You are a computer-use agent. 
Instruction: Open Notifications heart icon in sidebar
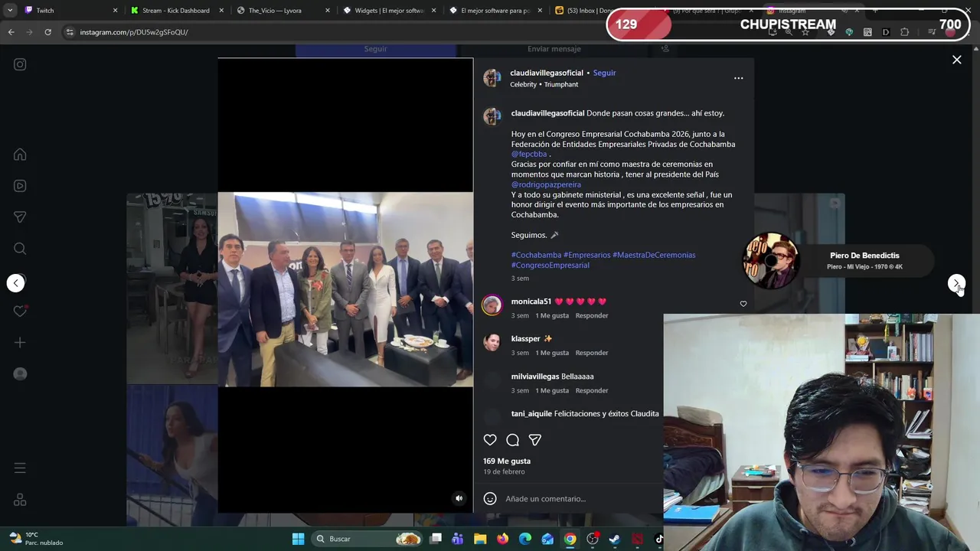pyautogui.click(x=20, y=311)
